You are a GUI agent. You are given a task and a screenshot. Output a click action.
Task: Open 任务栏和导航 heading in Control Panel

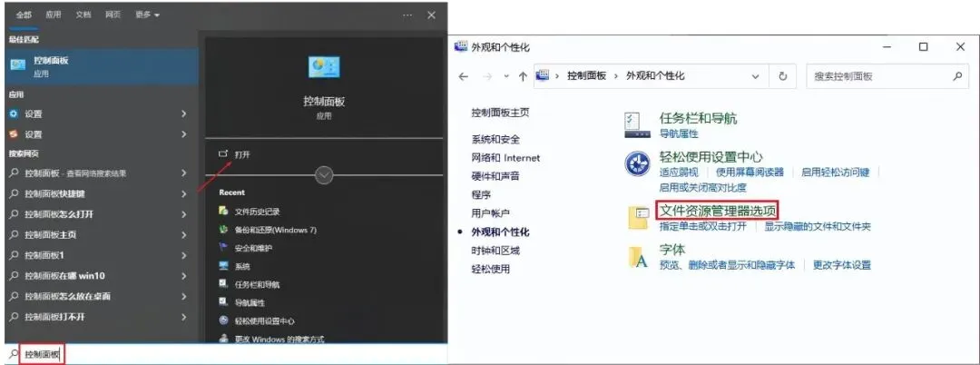click(698, 118)
